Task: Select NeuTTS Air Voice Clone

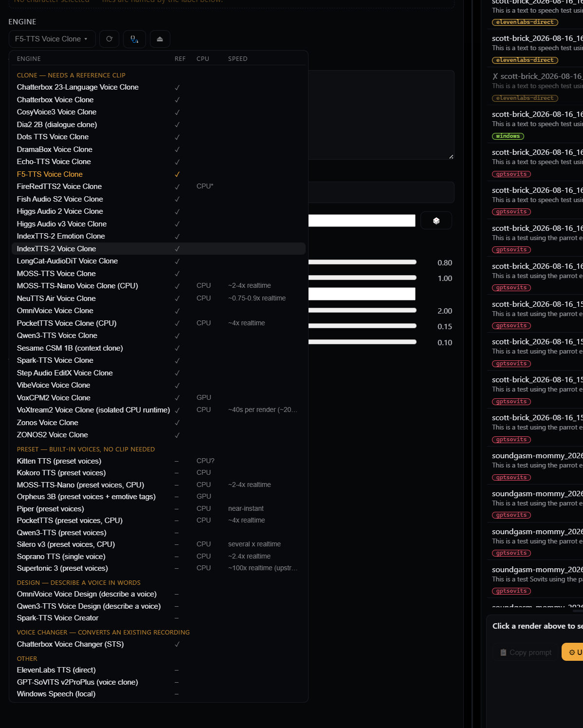Action: click(159, 299)
